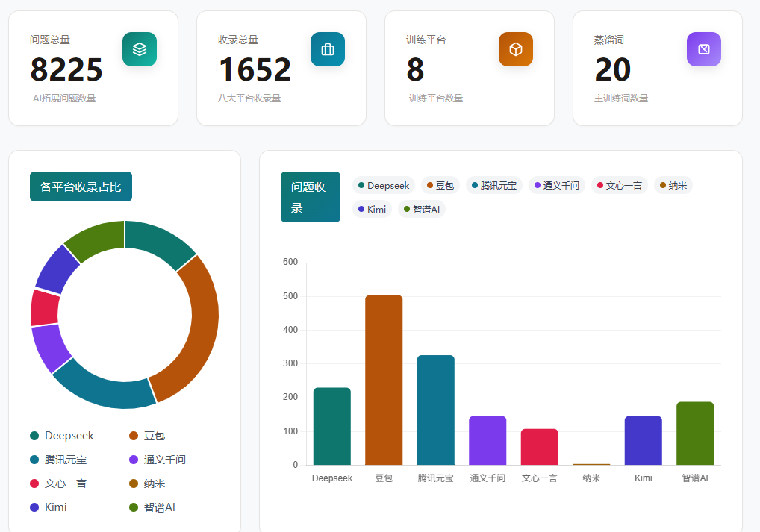This screenshot has height=532, width=760.
Task: Click the 八大平台收录量 caption
Action: click(x=249, y=98)
